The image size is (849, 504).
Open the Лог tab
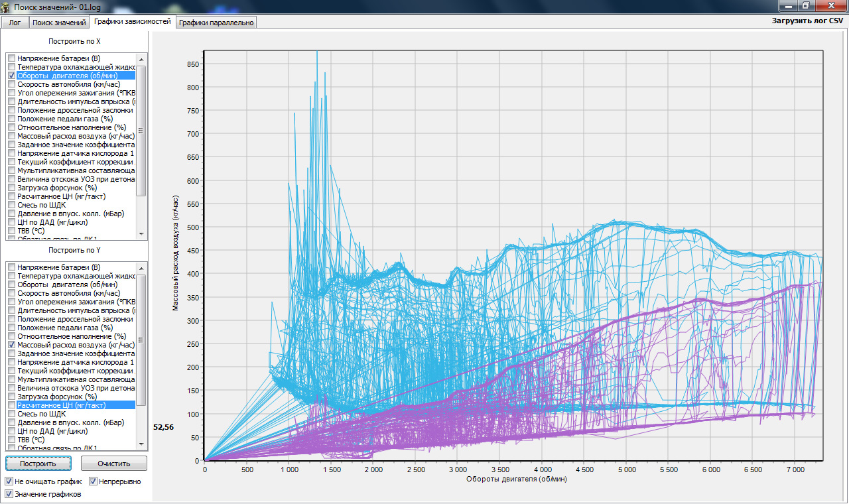[x=15, y=23]
